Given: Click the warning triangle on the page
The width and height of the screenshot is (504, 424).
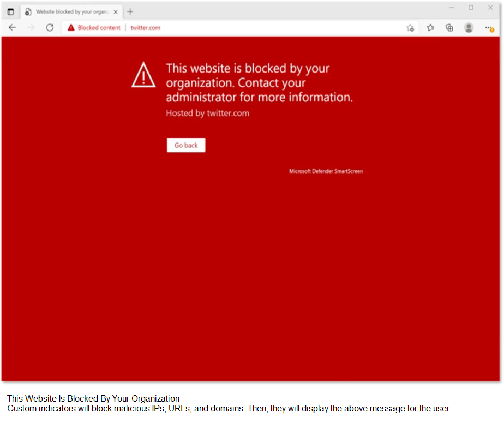Looking at the screenshot, I should 143,75.
